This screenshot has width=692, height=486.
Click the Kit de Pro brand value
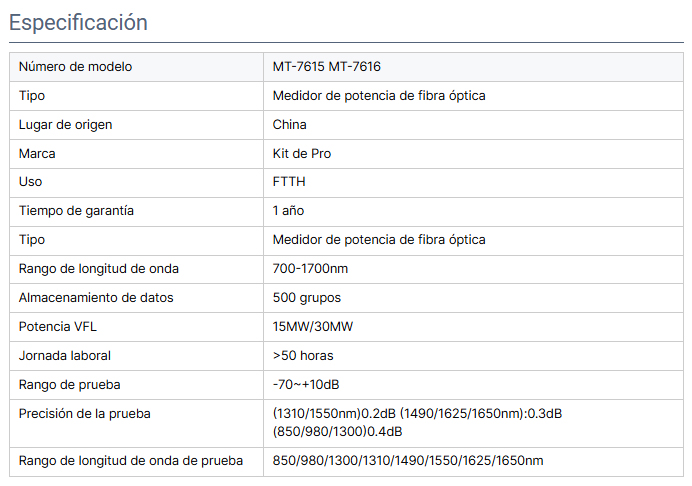[302, 154]
